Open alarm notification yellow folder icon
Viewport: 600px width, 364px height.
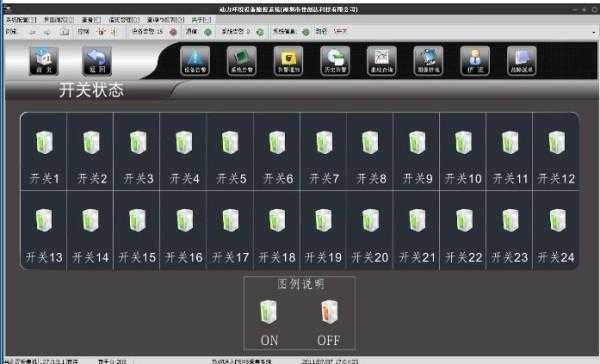click(289, 60)
